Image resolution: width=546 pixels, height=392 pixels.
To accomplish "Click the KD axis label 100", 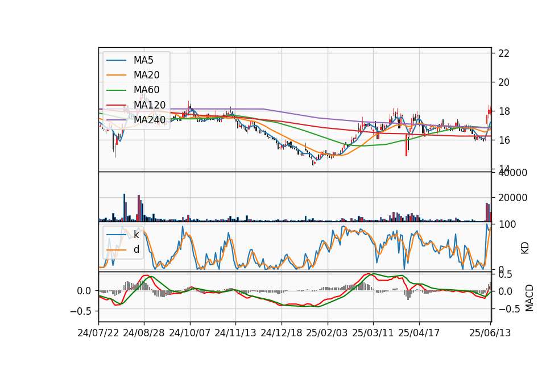I will (x=507, y=225).
